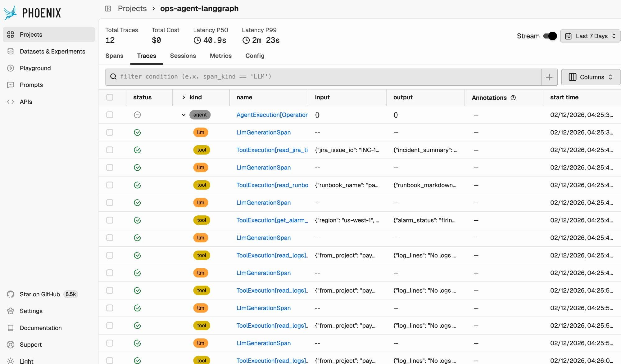The height and width of the screenshot is (364, 621).
Task: Open the Last 7 Days dropdown
Action: (590, 36)
